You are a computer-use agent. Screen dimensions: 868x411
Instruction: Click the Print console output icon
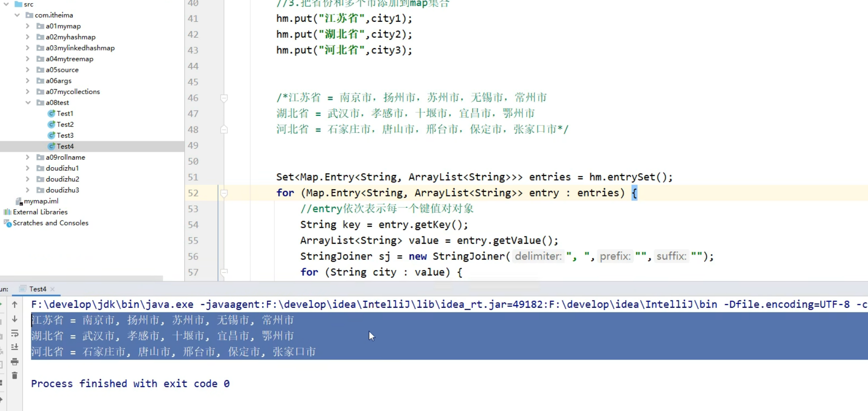[15, 362]
